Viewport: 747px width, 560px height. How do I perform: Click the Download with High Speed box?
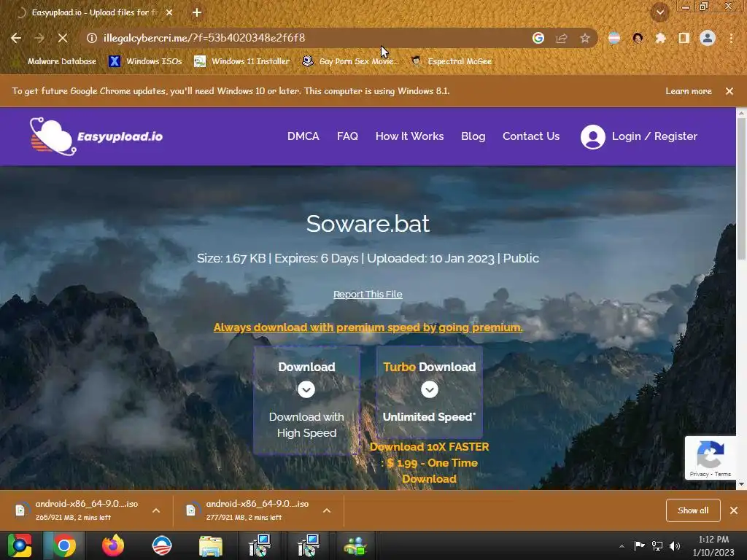pos(306,400)
